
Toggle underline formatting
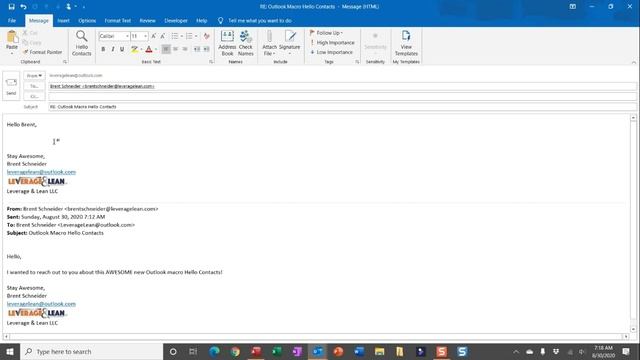122,49
